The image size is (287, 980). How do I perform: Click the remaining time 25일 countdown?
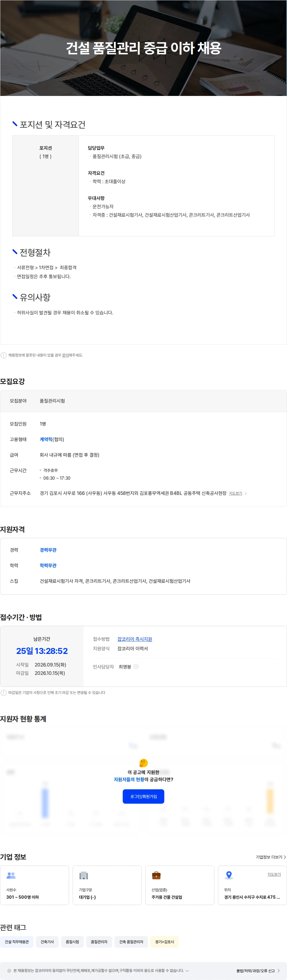42,651
